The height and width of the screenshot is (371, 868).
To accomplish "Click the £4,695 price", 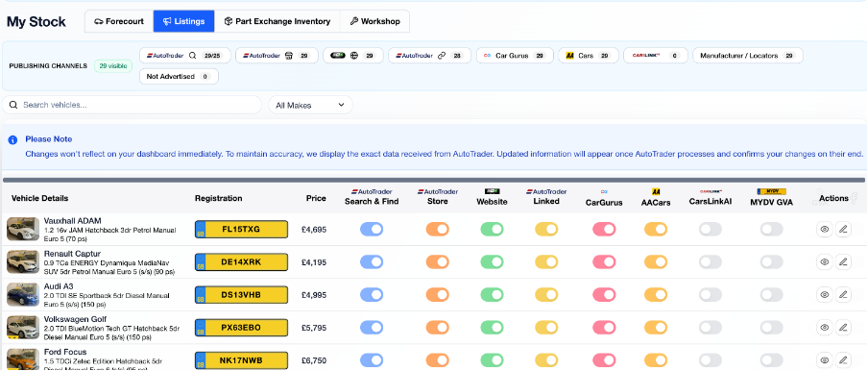I will (314, 230).
